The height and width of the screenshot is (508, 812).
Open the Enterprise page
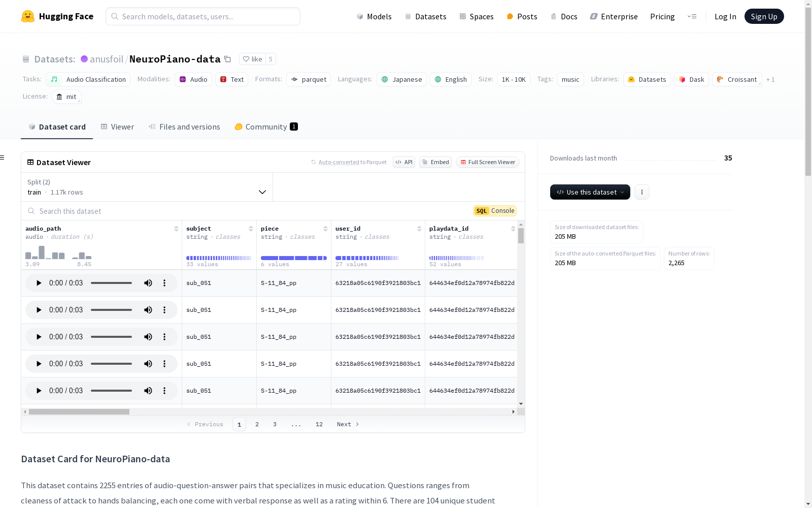pos(614,16)
